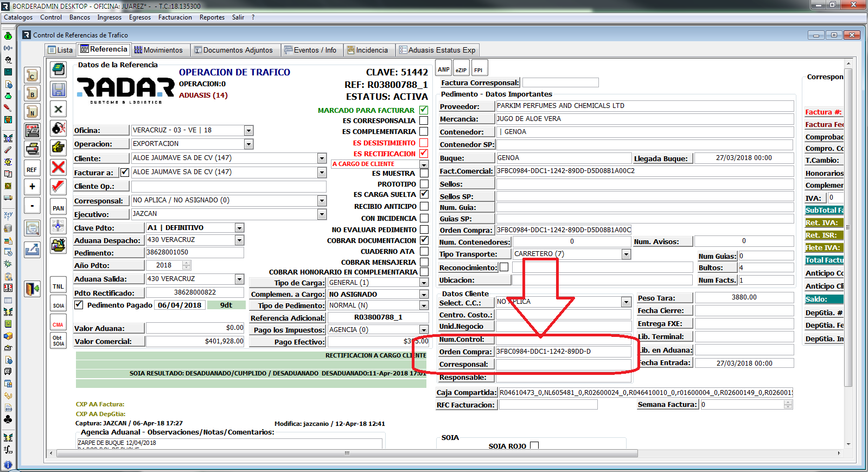Click the green money bag sidebar icon

coord(8,36)
